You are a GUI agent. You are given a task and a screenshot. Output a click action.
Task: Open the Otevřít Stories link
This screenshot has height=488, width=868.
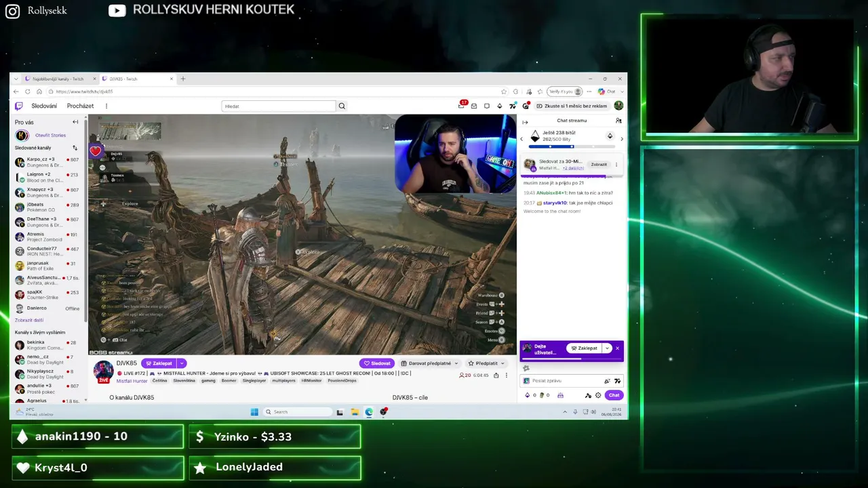[50, 136]
